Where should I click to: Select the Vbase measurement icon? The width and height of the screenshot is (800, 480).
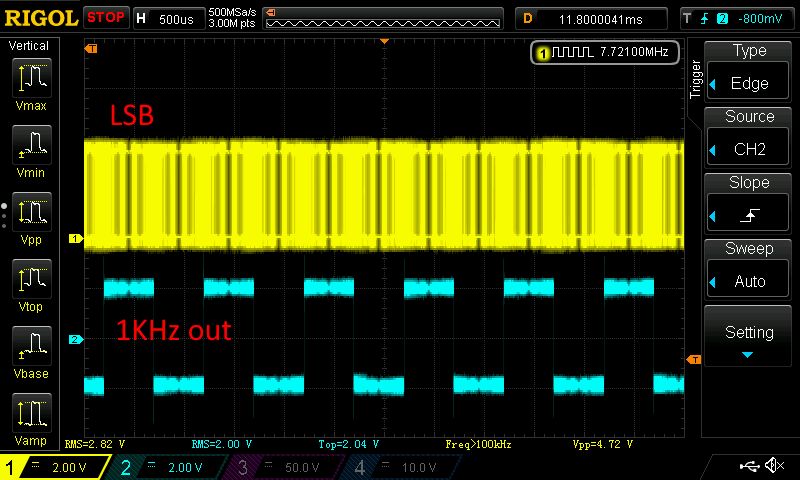(x=32, y=345)
